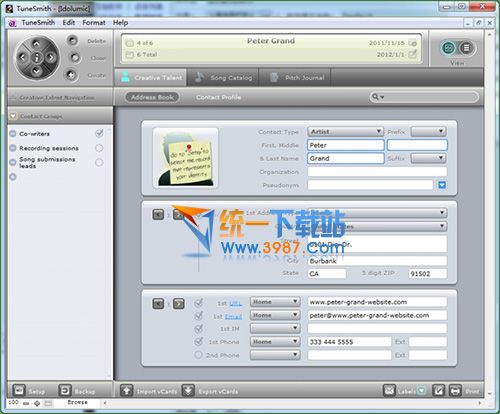This screenshot has width=500, height=414.
Task: Click the Delete record round button
Action: coord(72,41)
